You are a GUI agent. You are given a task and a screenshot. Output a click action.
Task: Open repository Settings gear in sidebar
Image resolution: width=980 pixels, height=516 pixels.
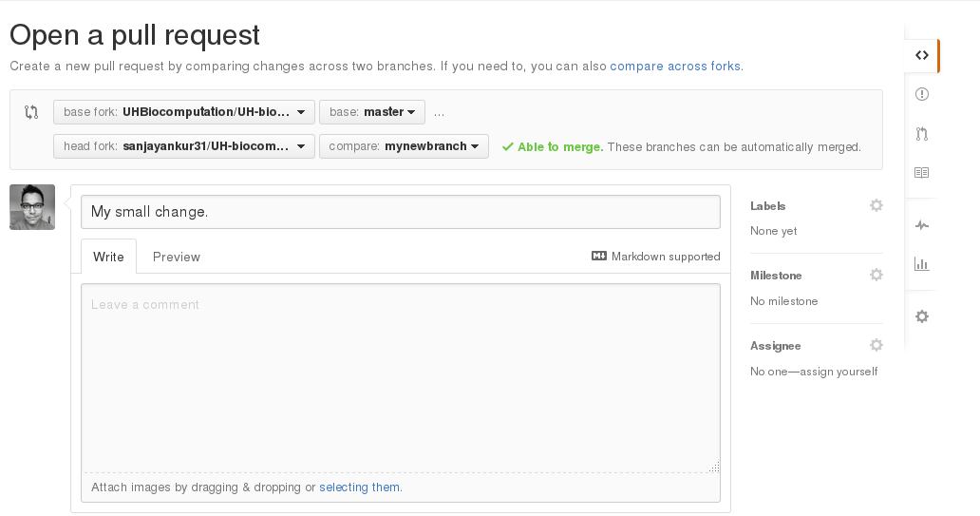[921, 316]
